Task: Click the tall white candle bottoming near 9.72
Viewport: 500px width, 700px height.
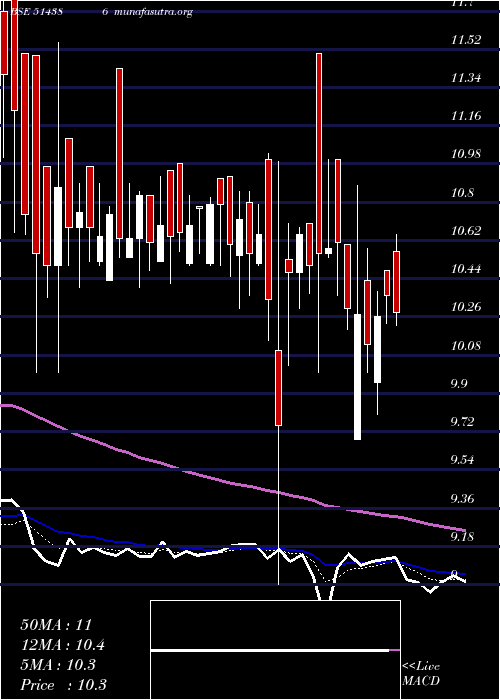Action: coord(358,377)
